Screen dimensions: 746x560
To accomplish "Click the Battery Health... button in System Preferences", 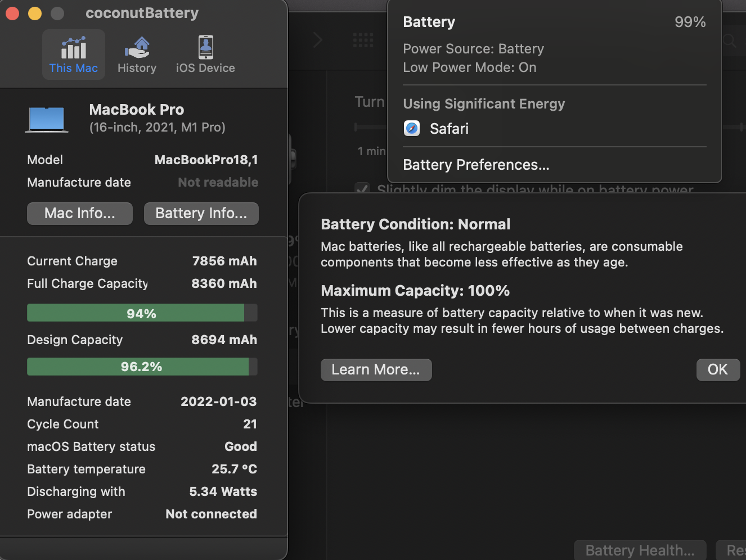I will pos(640,550).
